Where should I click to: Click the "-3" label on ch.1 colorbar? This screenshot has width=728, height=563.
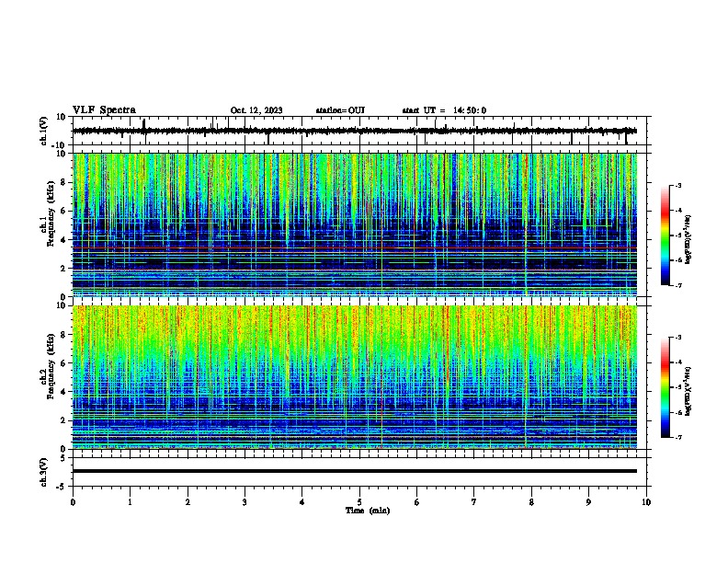pos(678,185)
